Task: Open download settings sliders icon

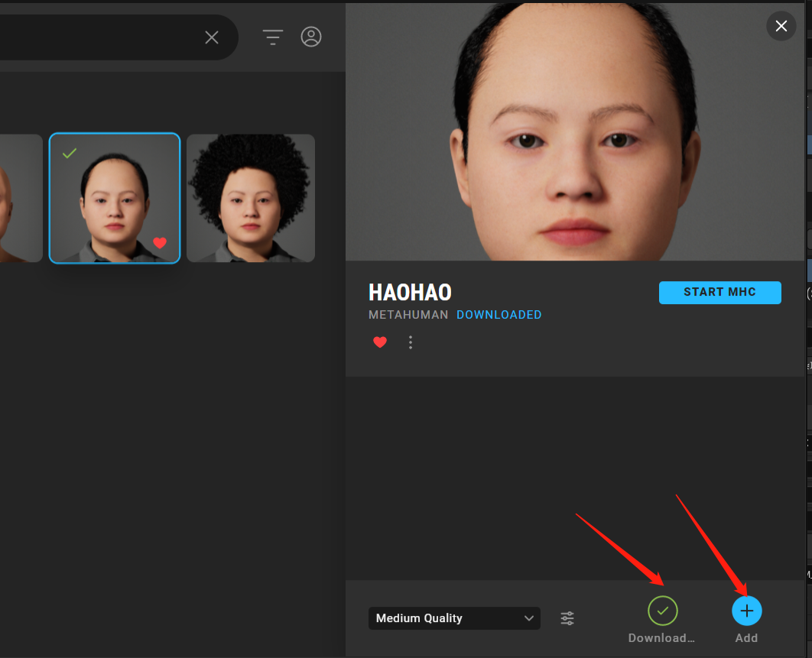Action: pos(567,618)
